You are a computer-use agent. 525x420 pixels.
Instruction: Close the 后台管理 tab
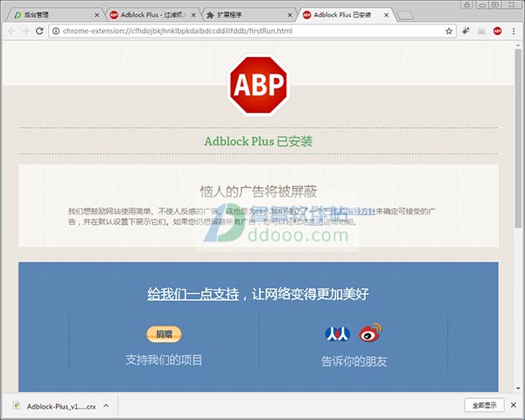(x=97, y=15)
